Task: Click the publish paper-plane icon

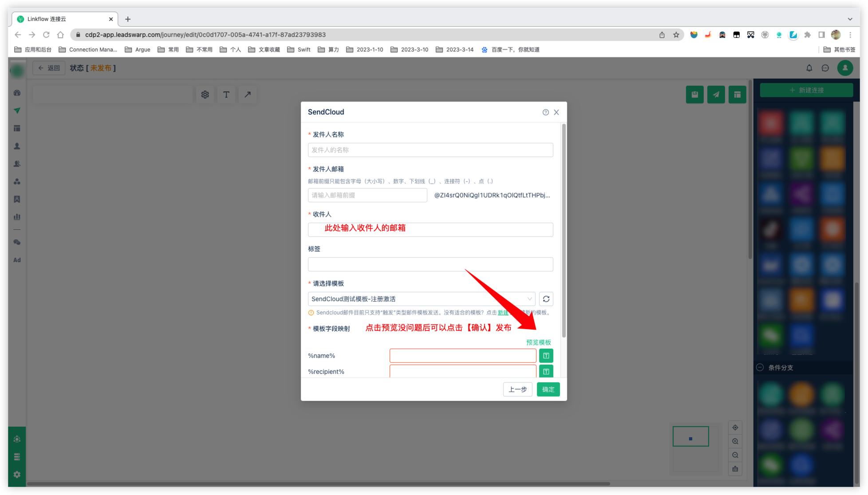Action: 716,94
